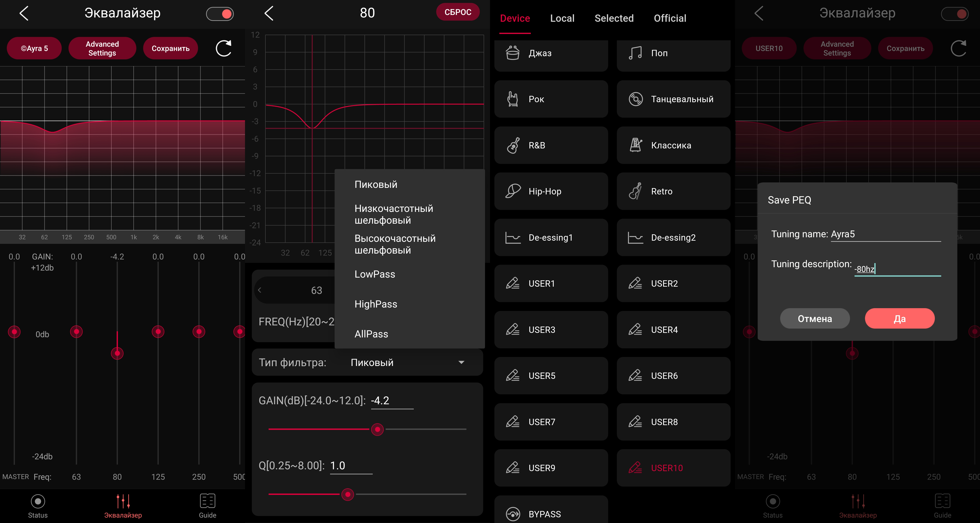Click the Q value slider knob
Screen dimensions: 980x523
point(347,494)
